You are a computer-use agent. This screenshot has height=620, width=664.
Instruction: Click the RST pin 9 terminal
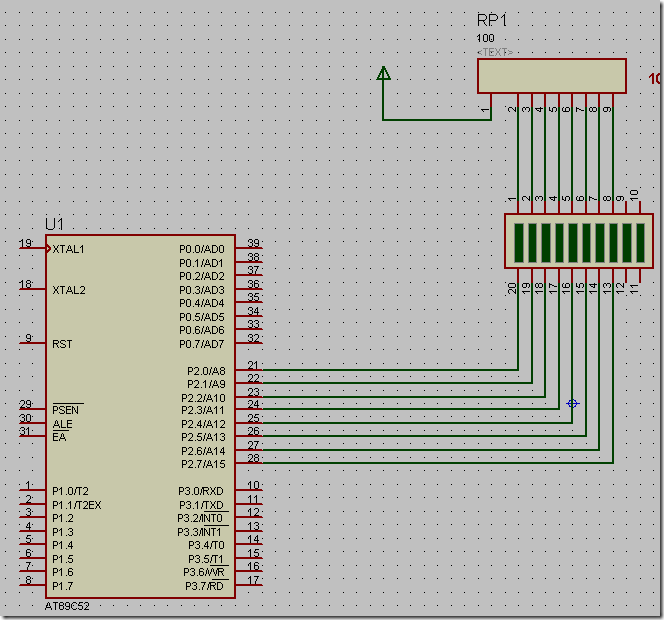click(x=30, y=343)
